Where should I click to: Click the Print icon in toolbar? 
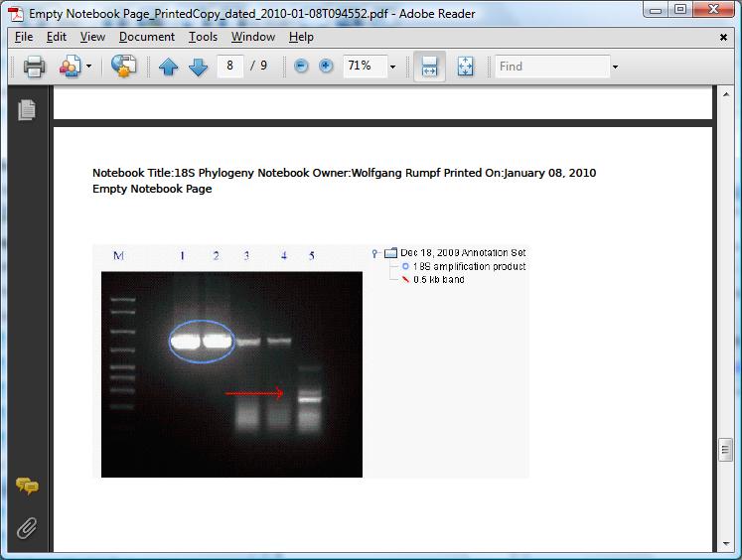[x=34, y=67]
